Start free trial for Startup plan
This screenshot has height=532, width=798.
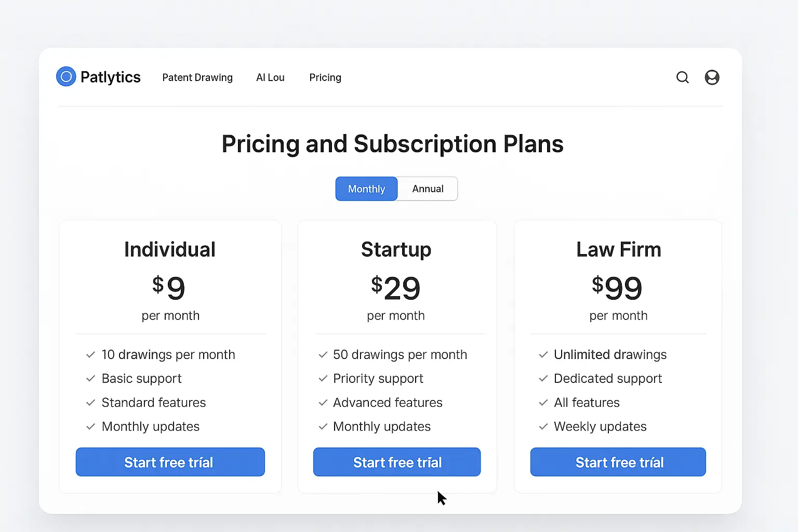tap(397, 462)
